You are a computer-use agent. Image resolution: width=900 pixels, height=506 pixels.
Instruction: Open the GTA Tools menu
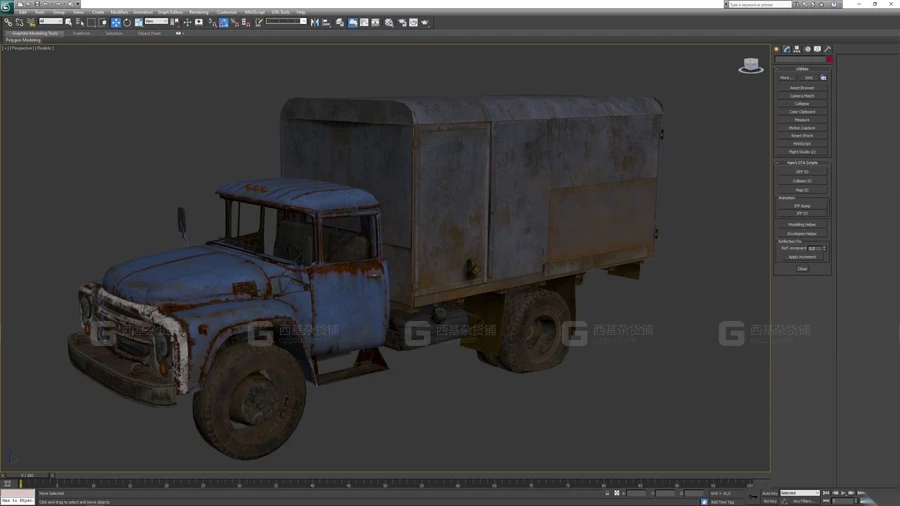[x=281, y=12]
